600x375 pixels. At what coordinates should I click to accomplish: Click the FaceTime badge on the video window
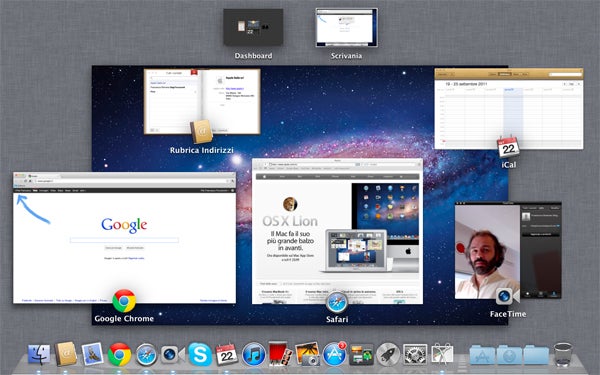pos(507,296)
